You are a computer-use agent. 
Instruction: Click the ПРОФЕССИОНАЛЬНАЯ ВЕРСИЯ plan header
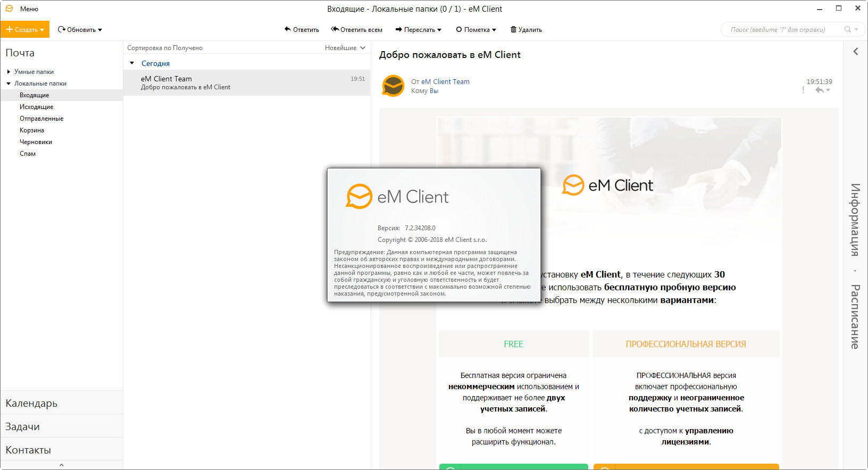(686, 344)
